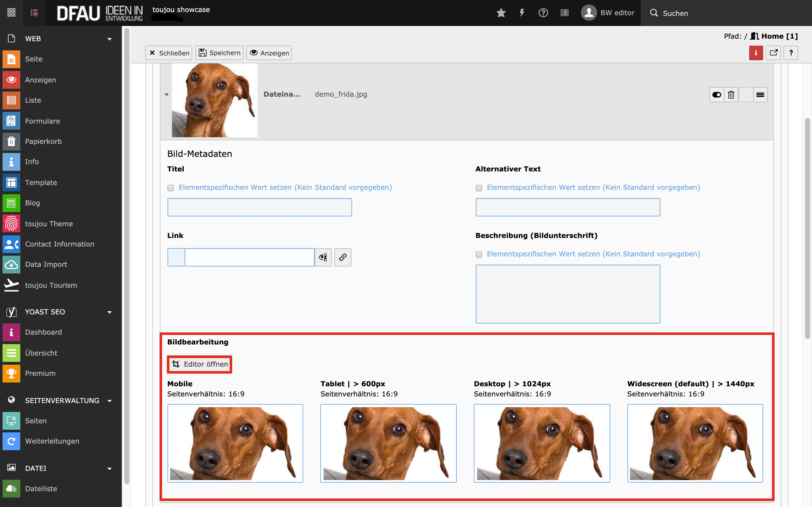
Task: Open the flush caches lightning icon
Action: pyautogui.click(x=522, y=13)
